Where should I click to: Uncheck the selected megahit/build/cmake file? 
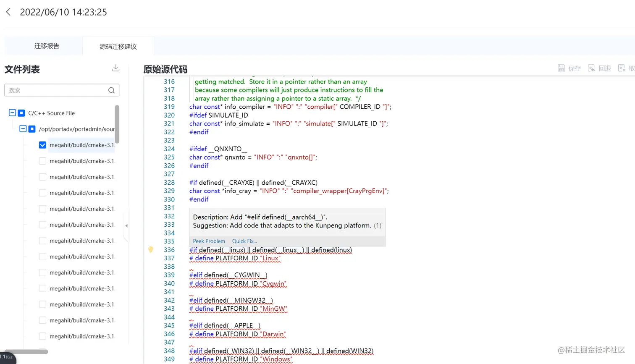tap(42, 145)
